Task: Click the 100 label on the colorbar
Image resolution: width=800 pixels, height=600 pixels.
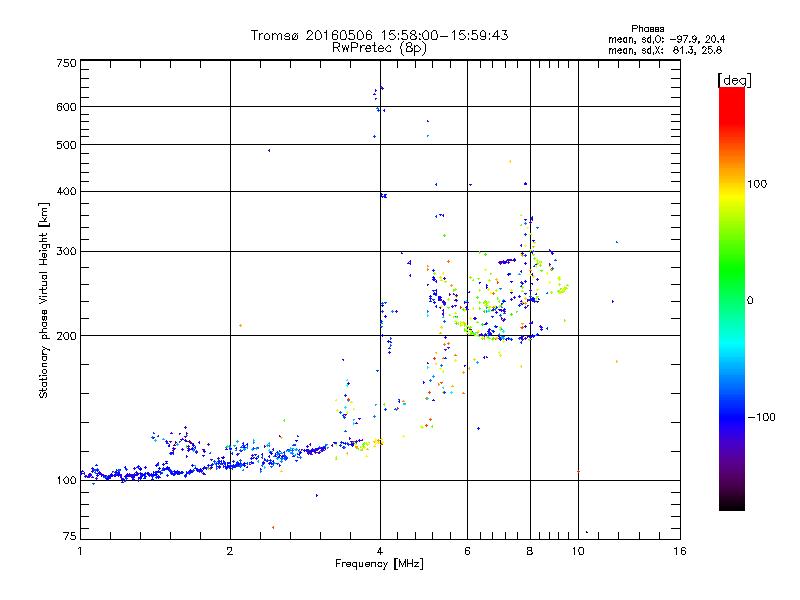Action: click(757, 184)
